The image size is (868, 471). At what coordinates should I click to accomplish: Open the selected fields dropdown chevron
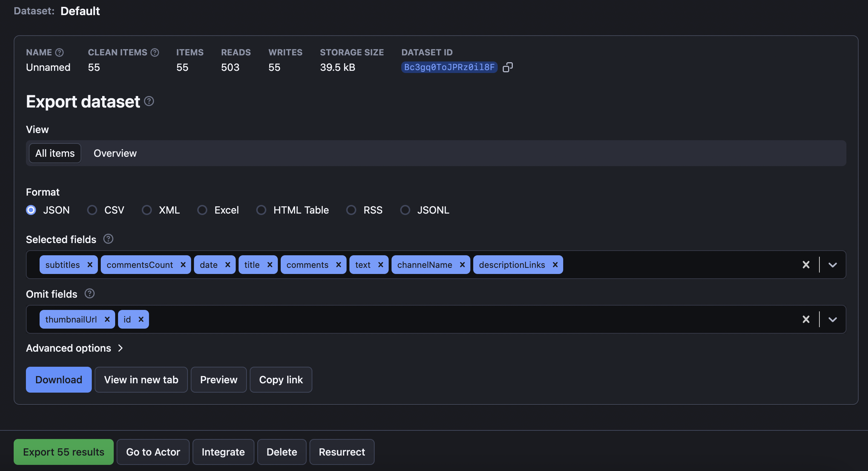pyautogui.click(x=833, y=265)
